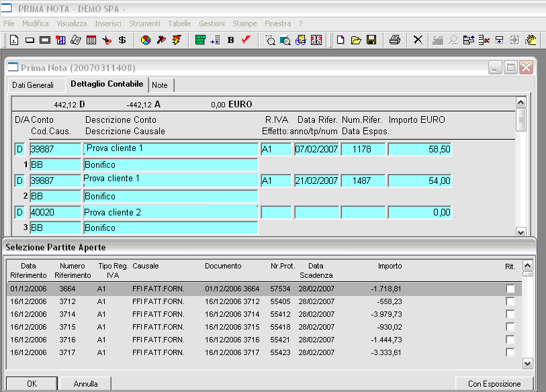Click the black X delete icon
This screenshot has height=392, width=546.
click(x=418, y=40)
